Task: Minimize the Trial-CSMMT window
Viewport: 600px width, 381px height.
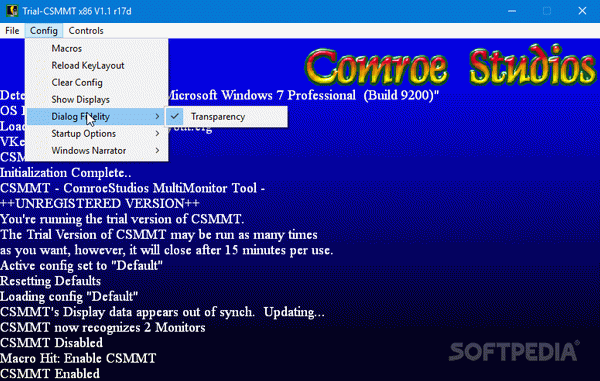Action: (512, 11)
